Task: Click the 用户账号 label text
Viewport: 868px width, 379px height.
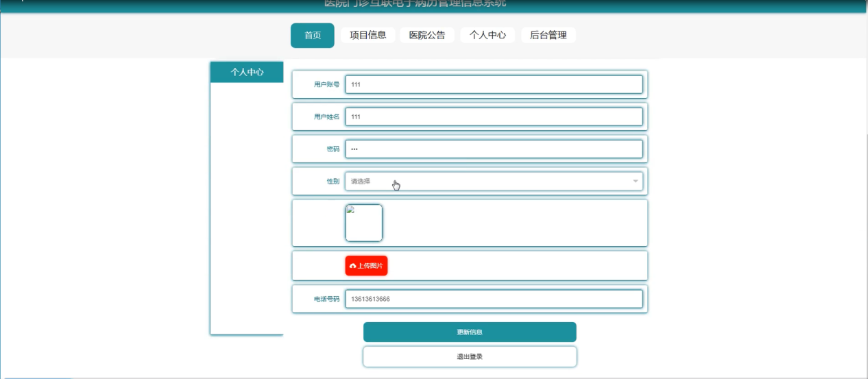Action: [326, 85]
